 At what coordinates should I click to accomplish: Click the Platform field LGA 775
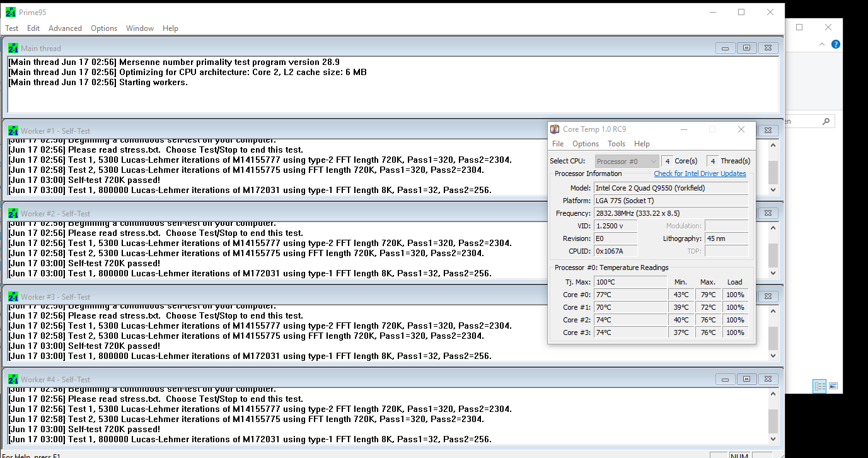pos(671,201)
